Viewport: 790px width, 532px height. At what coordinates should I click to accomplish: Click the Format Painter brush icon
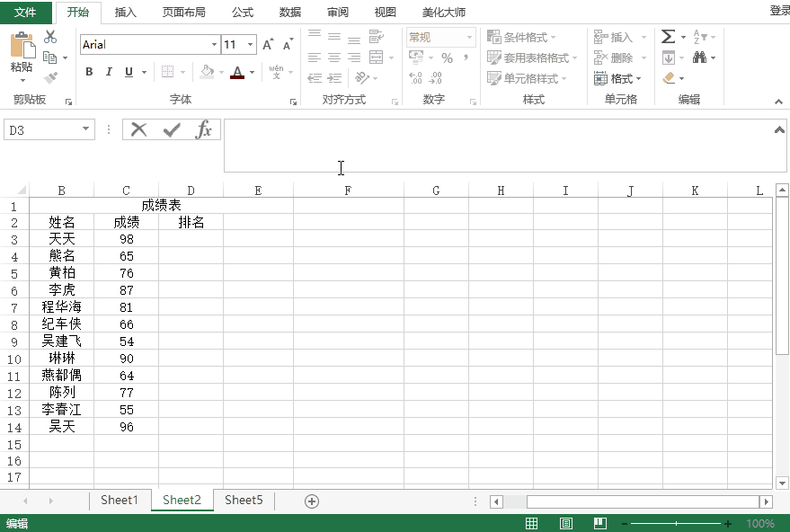(x=50, y=77)
